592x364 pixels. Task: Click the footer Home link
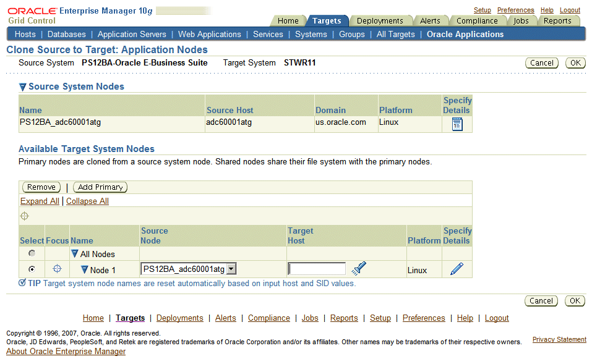pos(93,318)
